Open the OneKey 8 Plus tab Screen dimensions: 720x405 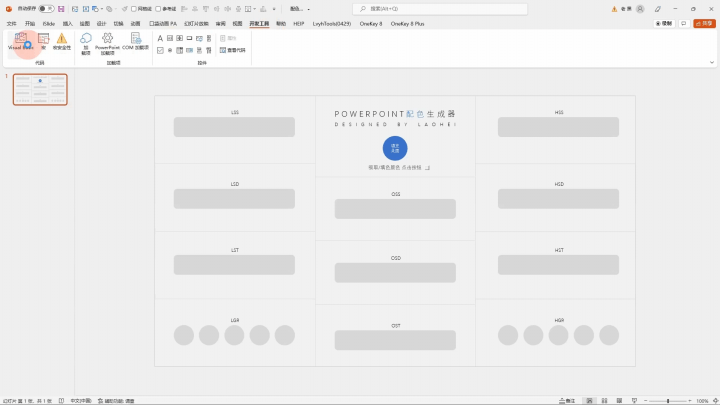coord(407,23)
